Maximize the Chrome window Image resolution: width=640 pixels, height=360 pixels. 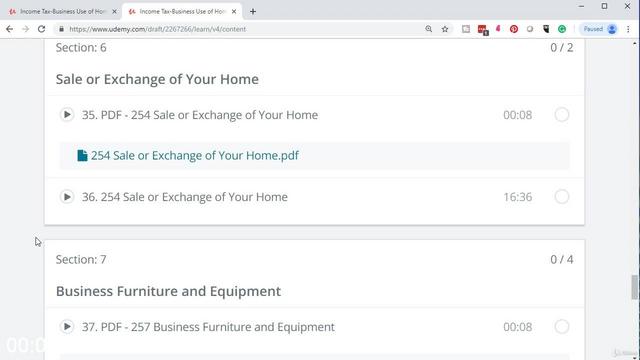(604, 6)
